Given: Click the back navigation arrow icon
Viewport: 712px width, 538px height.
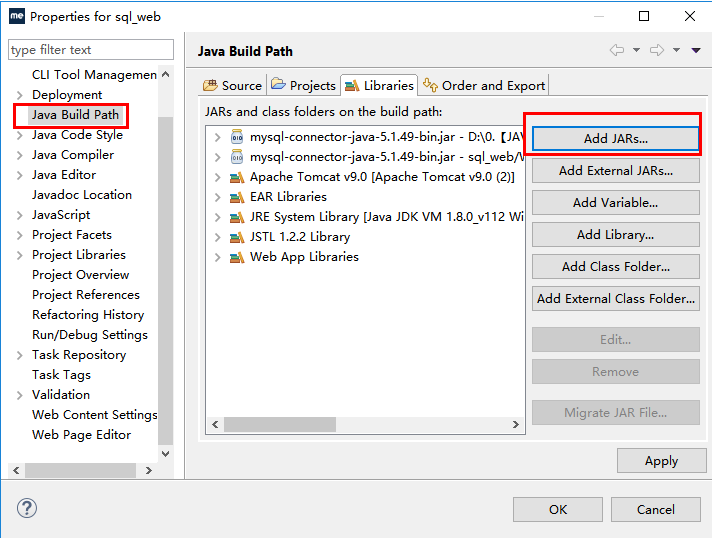Looking at the screenshot, I should (617, 50).
